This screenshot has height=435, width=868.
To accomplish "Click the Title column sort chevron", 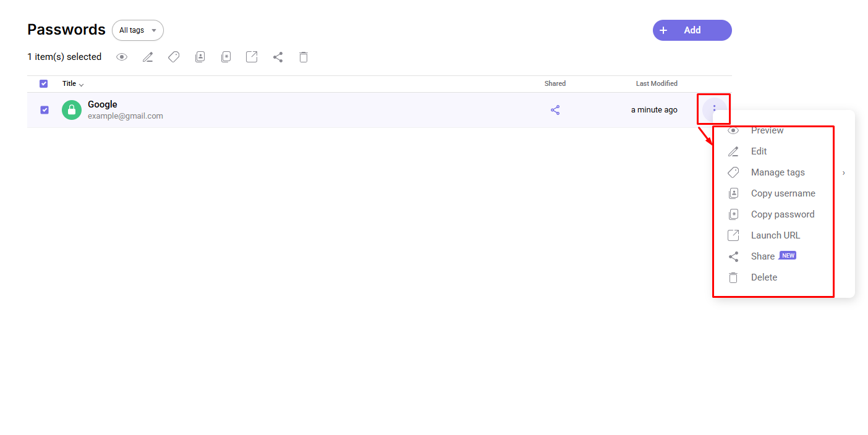I will tap(81, 84).
